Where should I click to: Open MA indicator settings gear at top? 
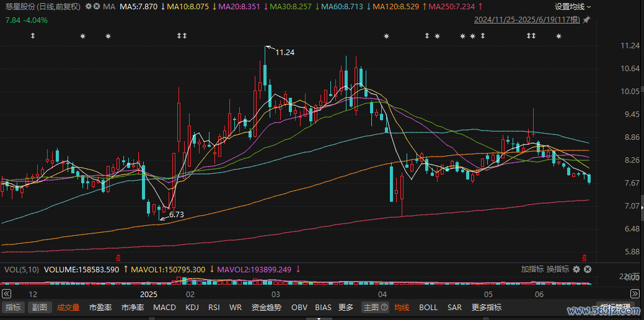[x=88, y=7]
